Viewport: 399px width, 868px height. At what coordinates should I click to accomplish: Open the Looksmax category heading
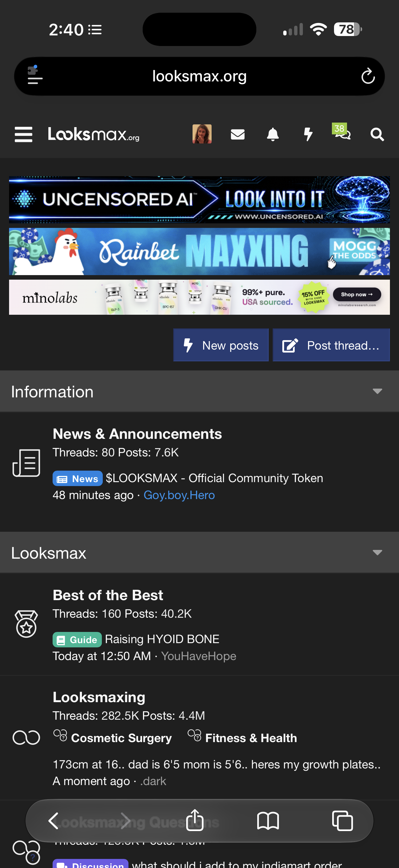[48, 553]
